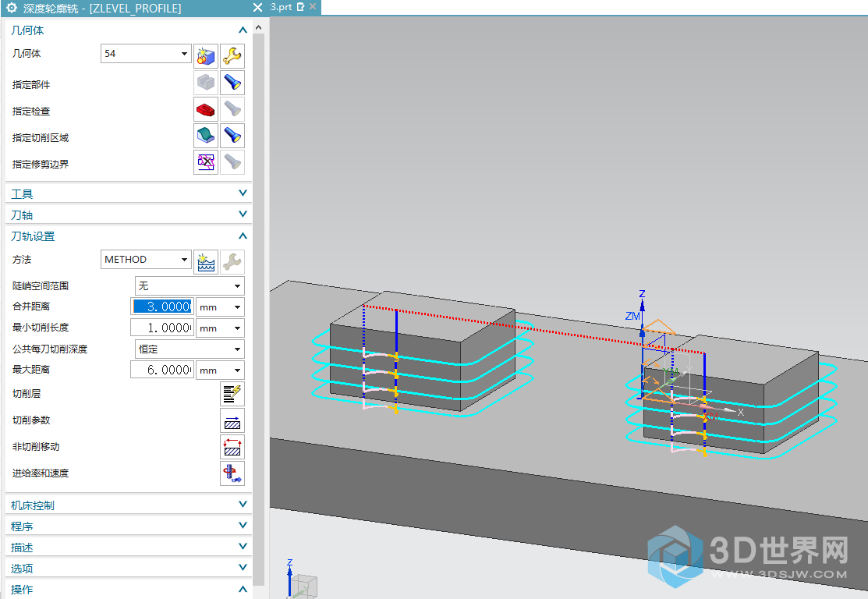Click the 方法 label
Screen dimensions: 868x599
click(22, 260)
